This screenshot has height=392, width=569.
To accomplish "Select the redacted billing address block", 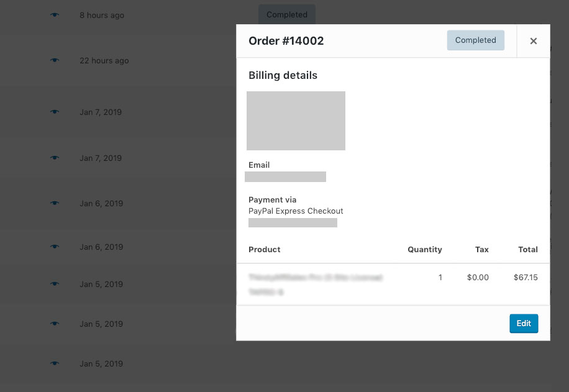I will point(296,121).
